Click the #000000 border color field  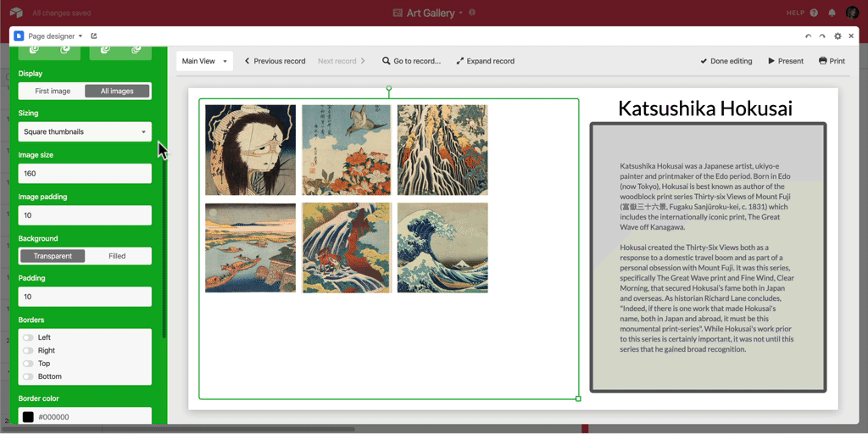85,417
